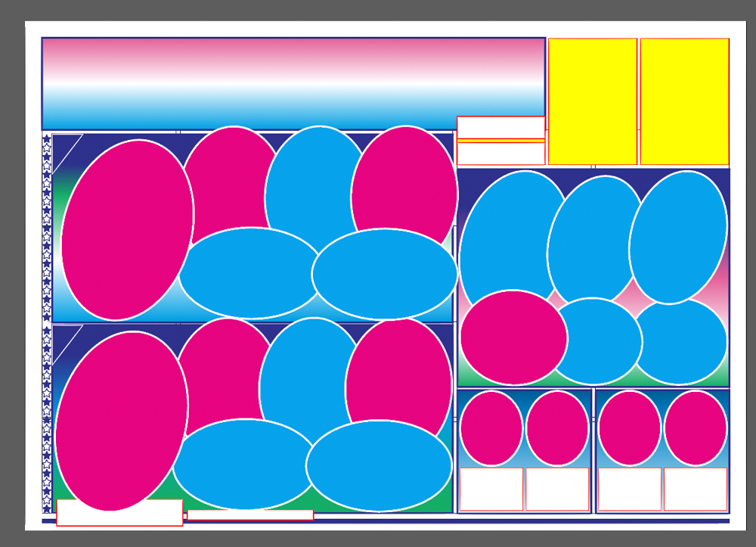Select the wide white box at the bottom left corner

[x=119, y=512]
